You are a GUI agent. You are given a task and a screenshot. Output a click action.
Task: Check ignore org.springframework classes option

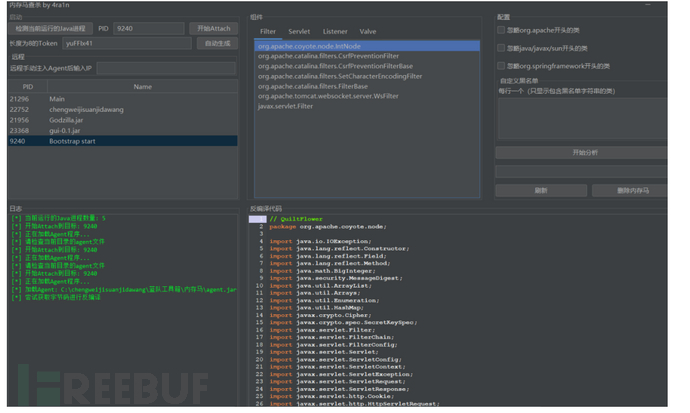[x=502, y=66]
